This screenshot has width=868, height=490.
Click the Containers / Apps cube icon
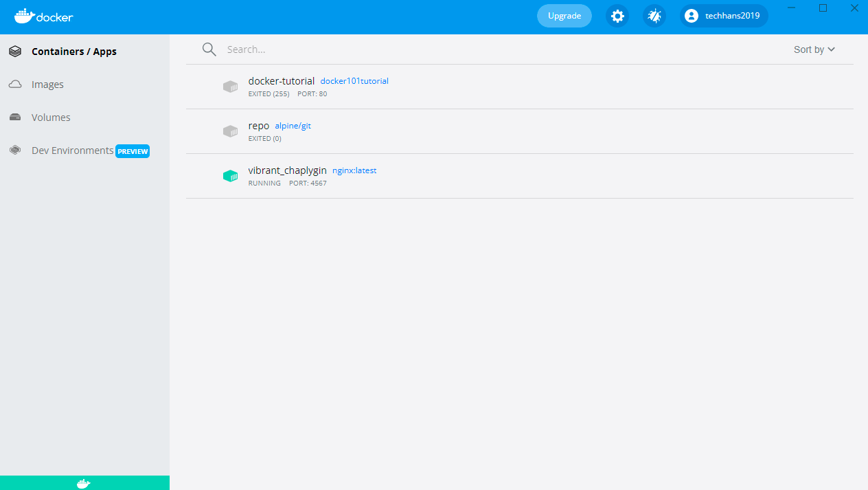(15, 52)
